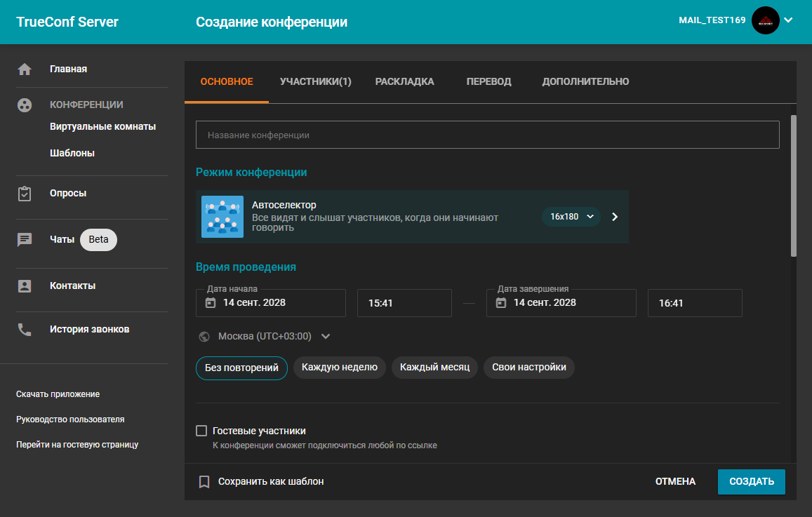This screenshot has width=812, height=517.
Task: Expand the Москва timezone dropdown
Action: [x=326, y=337]
